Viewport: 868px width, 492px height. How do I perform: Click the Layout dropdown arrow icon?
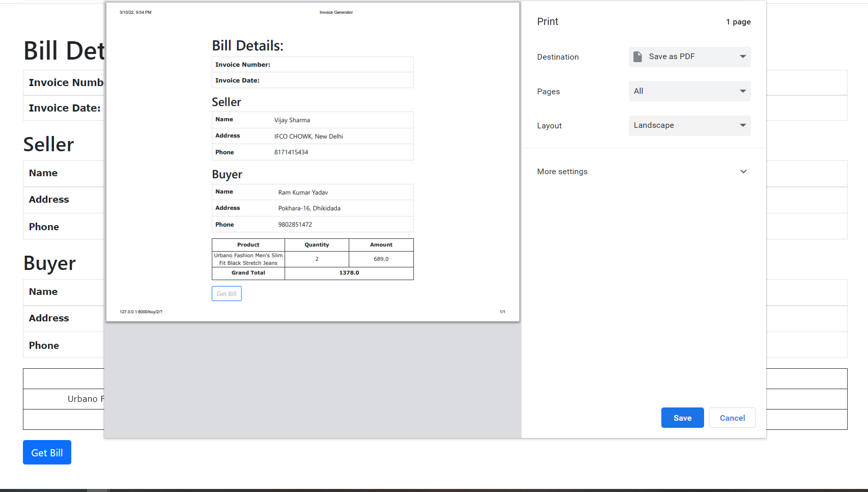[743, 125]
